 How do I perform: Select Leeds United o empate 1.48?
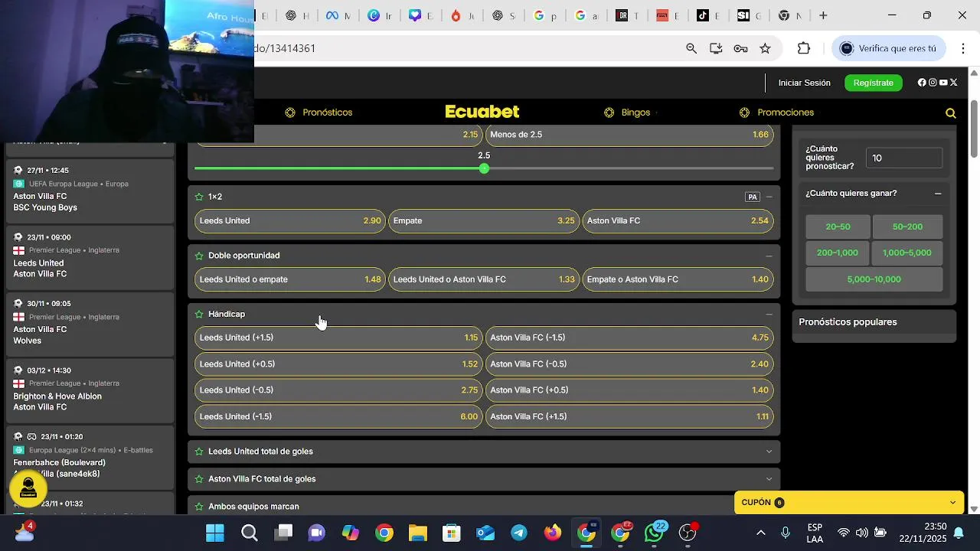point(290,279)
